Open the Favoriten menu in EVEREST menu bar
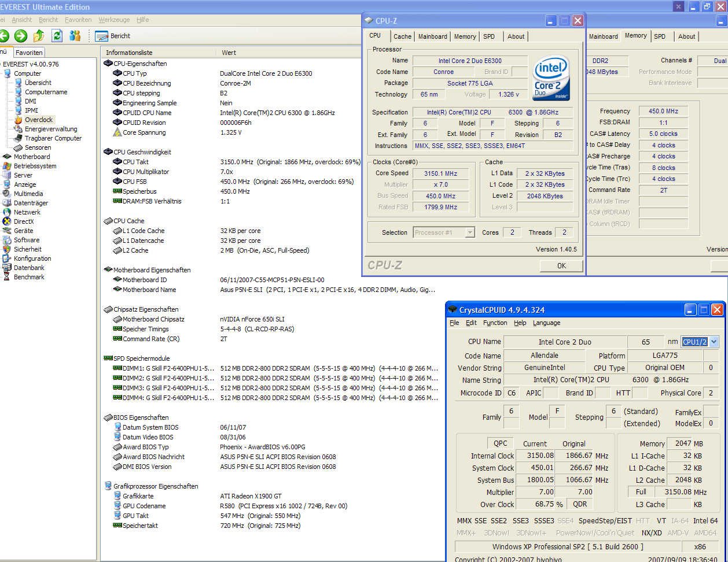The width and height of the screenshot is (728, 562). tap(78, 20)
